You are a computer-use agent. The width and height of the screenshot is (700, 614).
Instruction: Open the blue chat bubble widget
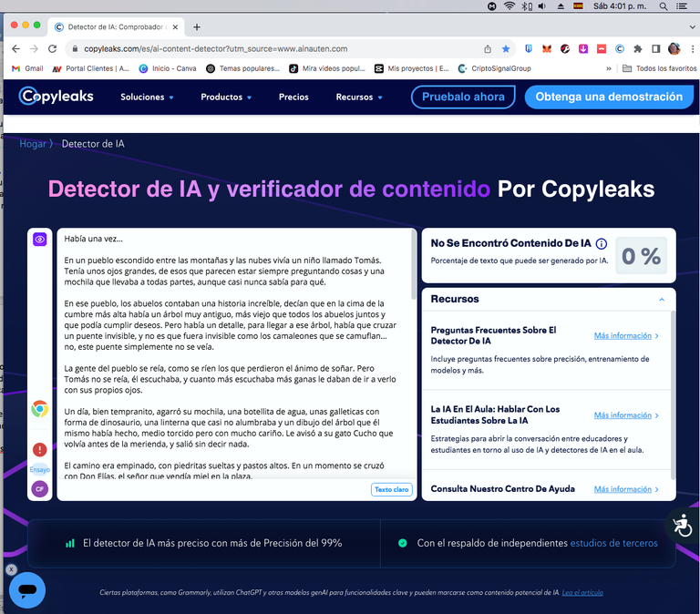click(x=27, y=590)
